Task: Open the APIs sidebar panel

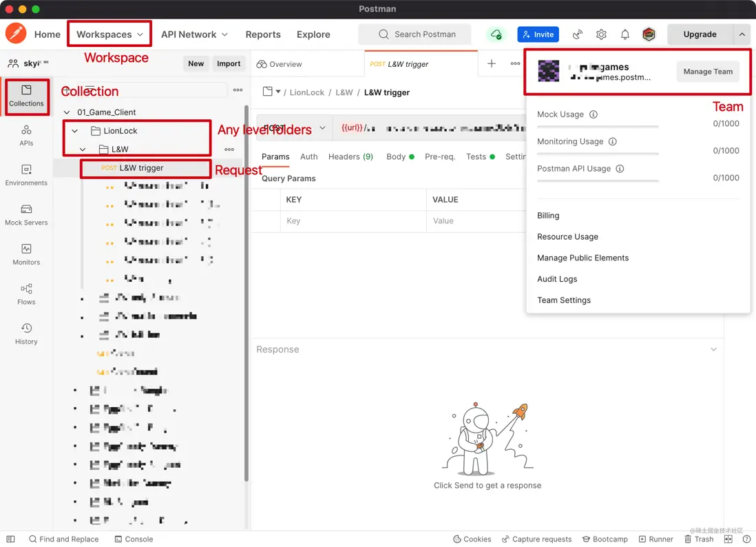Action: tap(26, 136)
